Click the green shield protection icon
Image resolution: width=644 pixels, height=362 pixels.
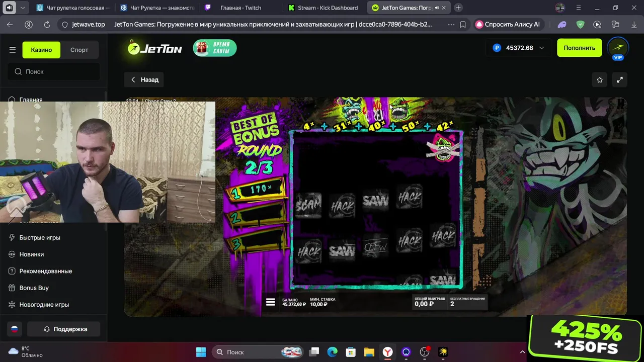(x=580, y=24)
